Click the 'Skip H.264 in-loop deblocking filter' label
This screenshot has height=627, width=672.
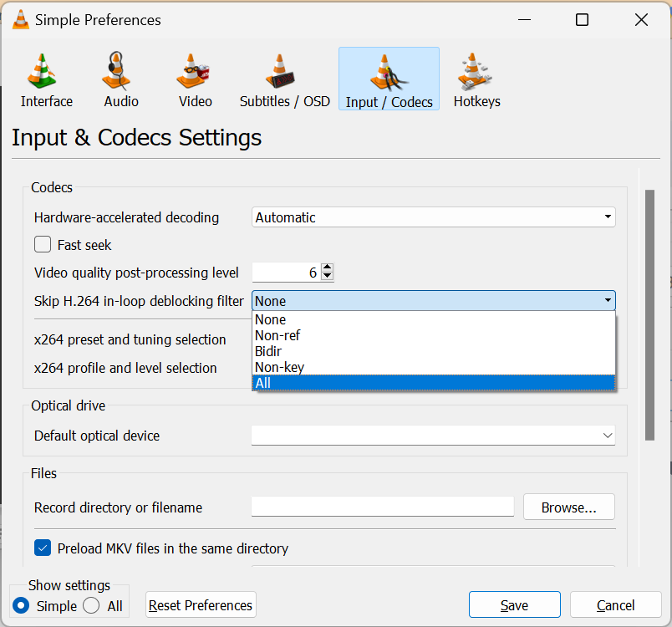[x=139, y=301]
